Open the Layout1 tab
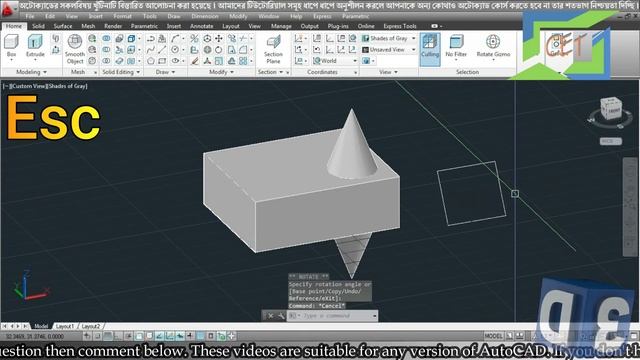The height and width of the screenshot is (360, 640). tap(64, 327)
